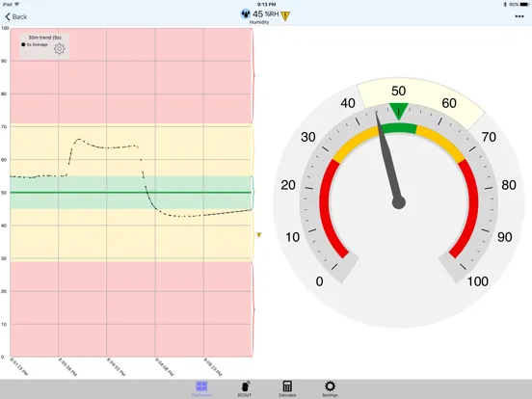Tap the 9:13 PM clock in status bar
Screen dimensions: 532x399
tap(266, 5)
